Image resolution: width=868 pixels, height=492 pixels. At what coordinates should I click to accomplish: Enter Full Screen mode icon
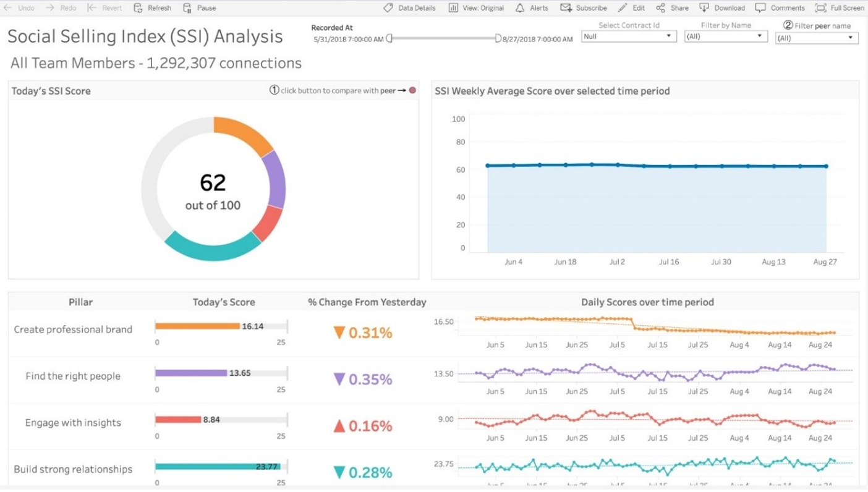coord(820,8)
